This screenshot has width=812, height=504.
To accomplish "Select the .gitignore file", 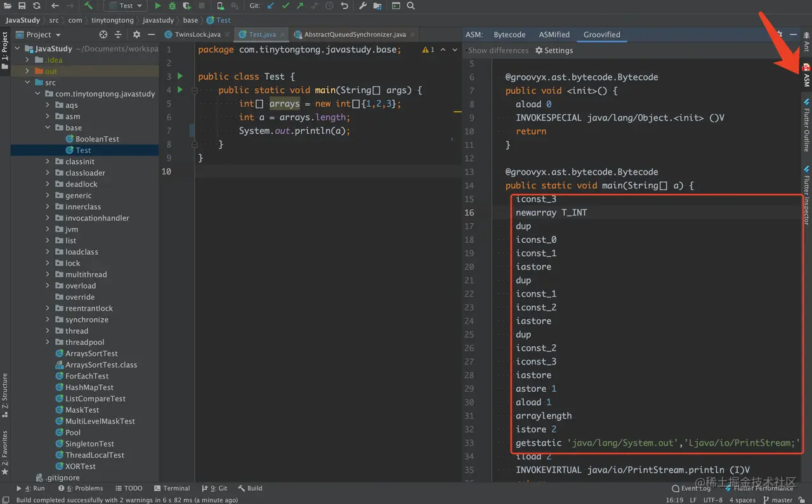I will 58,477.
